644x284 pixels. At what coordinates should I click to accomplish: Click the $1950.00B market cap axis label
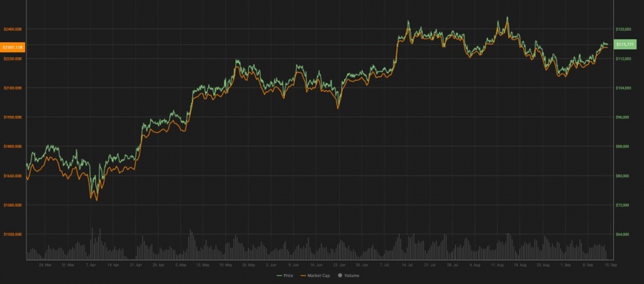(x=12, y=117)
